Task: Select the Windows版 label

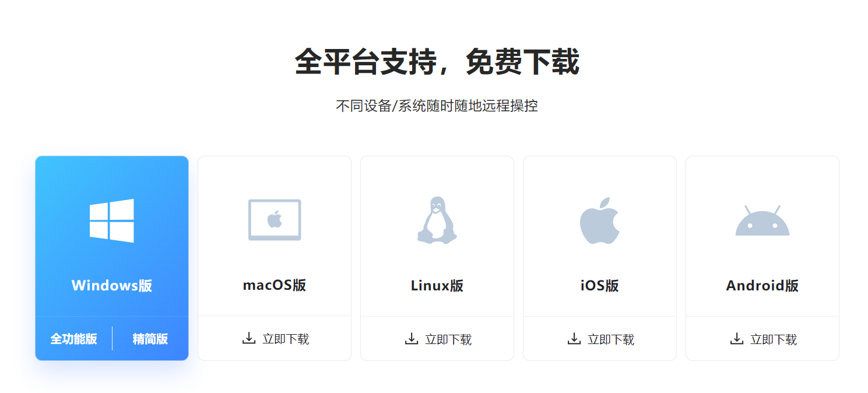Action: click(x=112, y=285)
